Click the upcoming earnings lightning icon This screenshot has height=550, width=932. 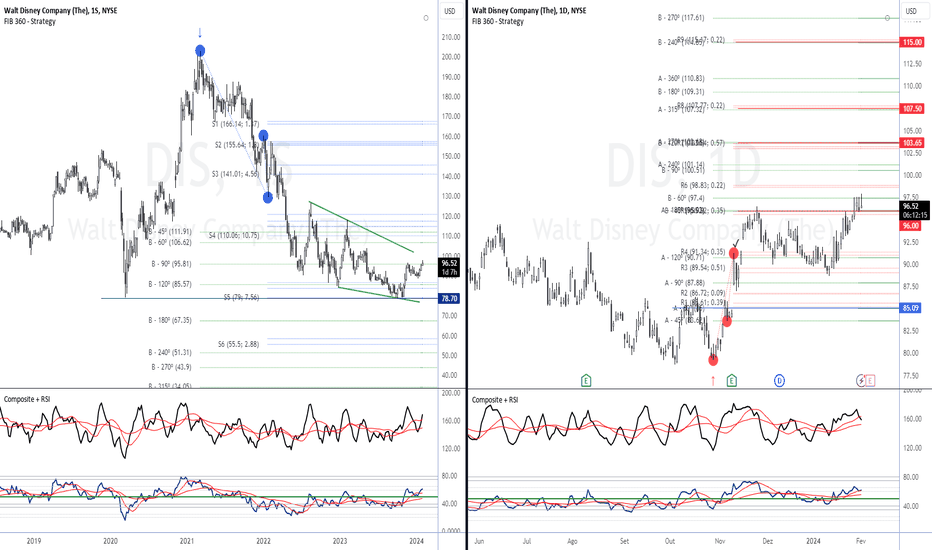pos(860,380)
